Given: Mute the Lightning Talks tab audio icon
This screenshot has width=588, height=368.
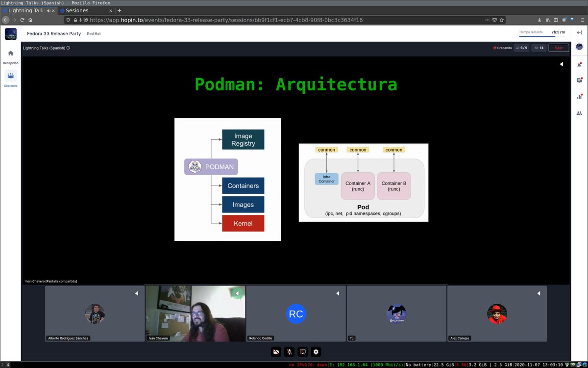Looking at the screenshot, I should (49, 10).
